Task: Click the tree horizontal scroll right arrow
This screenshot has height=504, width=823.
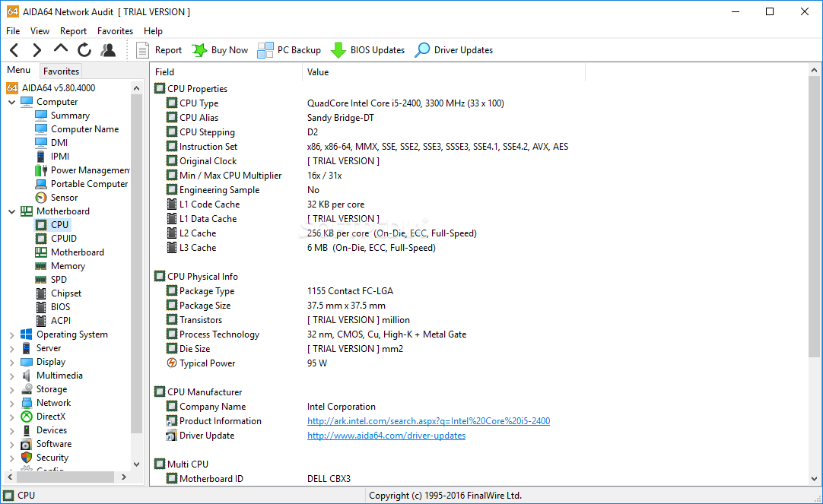Action: [123, 477]
